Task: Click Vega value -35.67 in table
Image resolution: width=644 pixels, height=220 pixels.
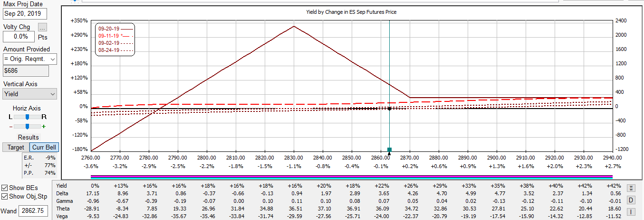Action: [x=178, y=216]
